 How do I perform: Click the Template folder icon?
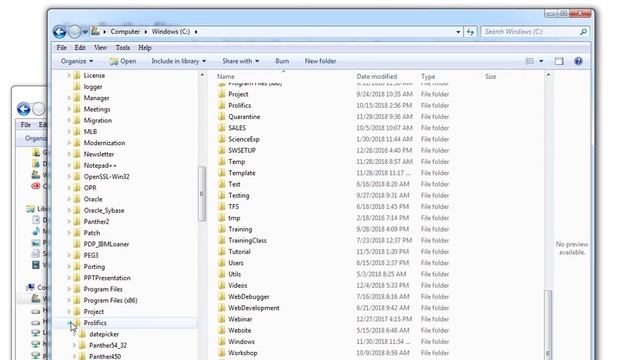pyautogui.click(x=222, y=173)
